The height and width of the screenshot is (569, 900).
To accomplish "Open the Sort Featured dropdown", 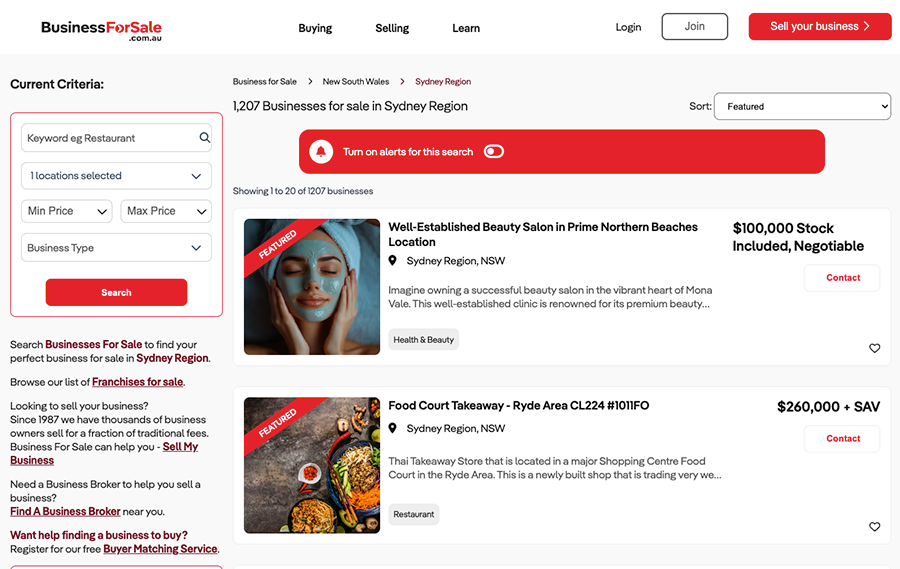I will (802, 106).
